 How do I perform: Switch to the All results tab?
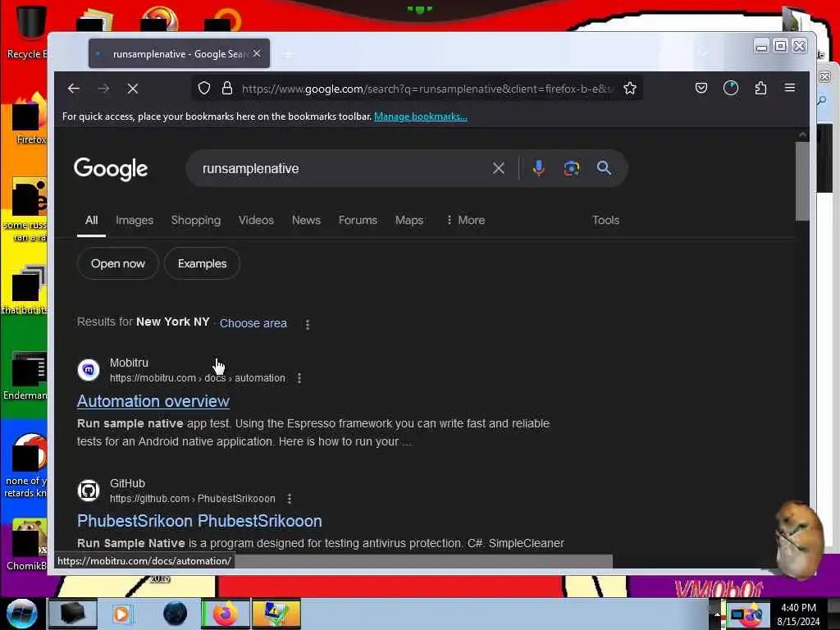(92, 220)
